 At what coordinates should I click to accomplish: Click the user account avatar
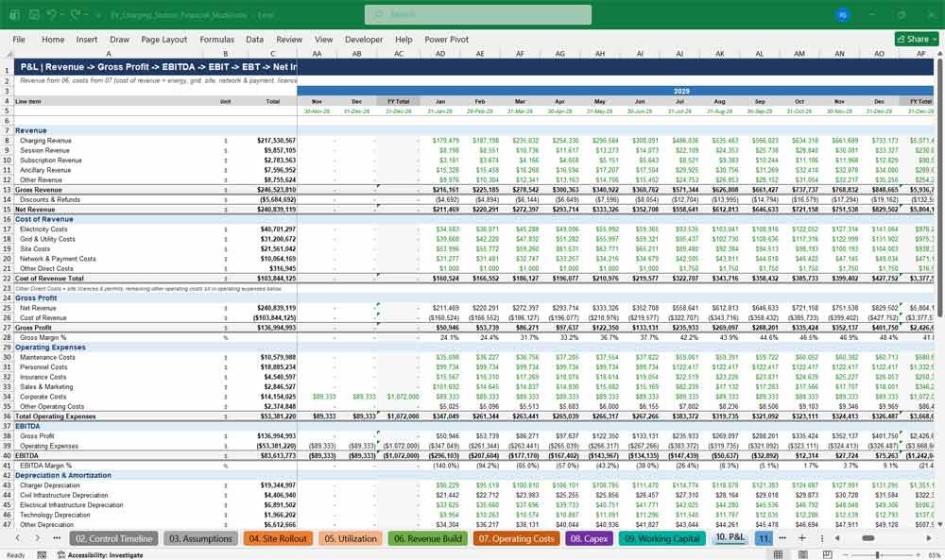[843, 14]
